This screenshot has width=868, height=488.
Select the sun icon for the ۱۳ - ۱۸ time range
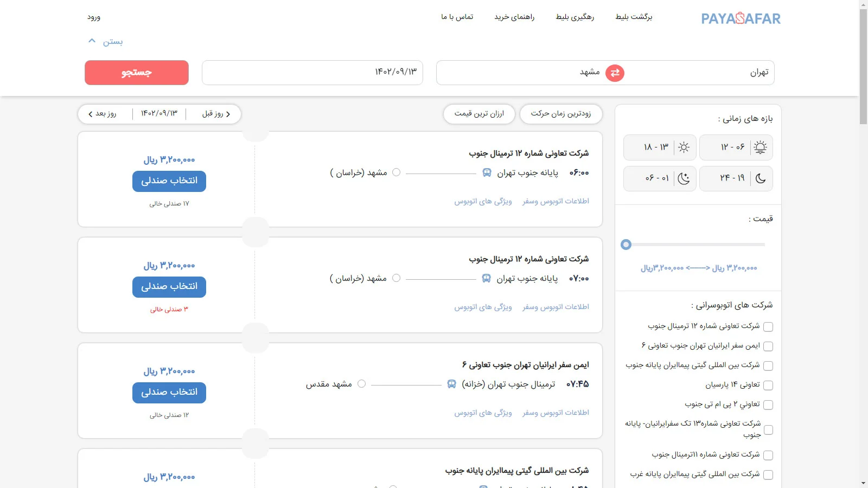pyautogui.click(x=684, y=147)
